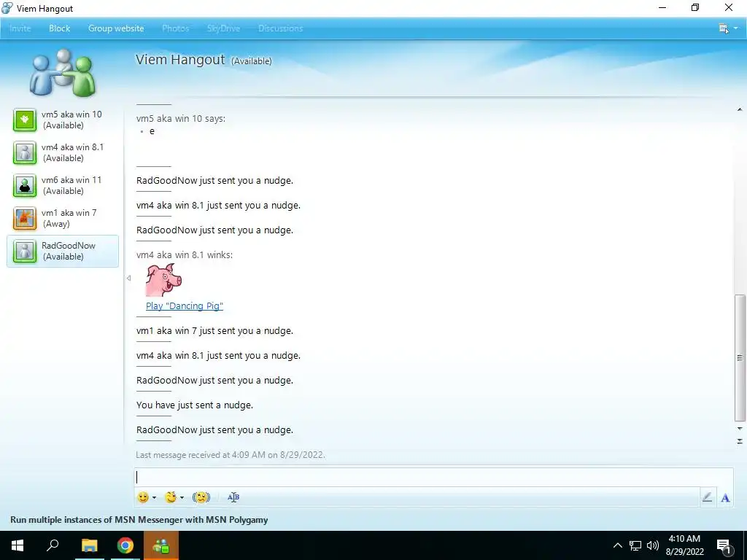The image size is (747, 560).
Task: Switch to handwriting mode pen icon
Action: [708, 497]
